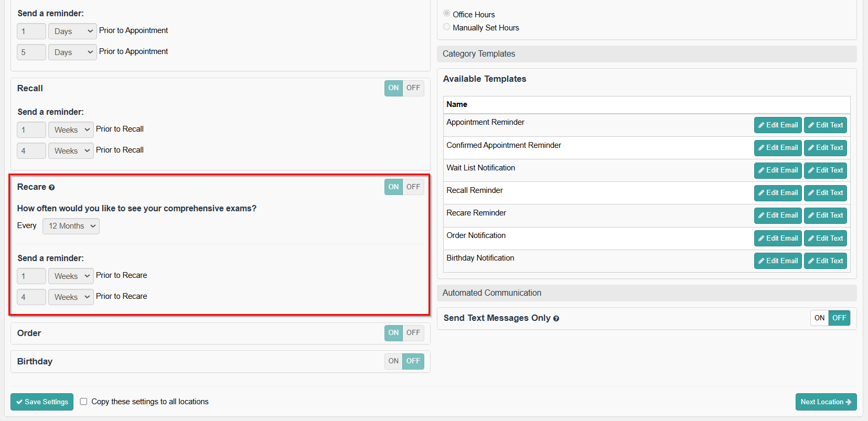Open the Weeks dropdown for first Recare reminder
The height and width of the screenshot is (421, 868).
71,276
